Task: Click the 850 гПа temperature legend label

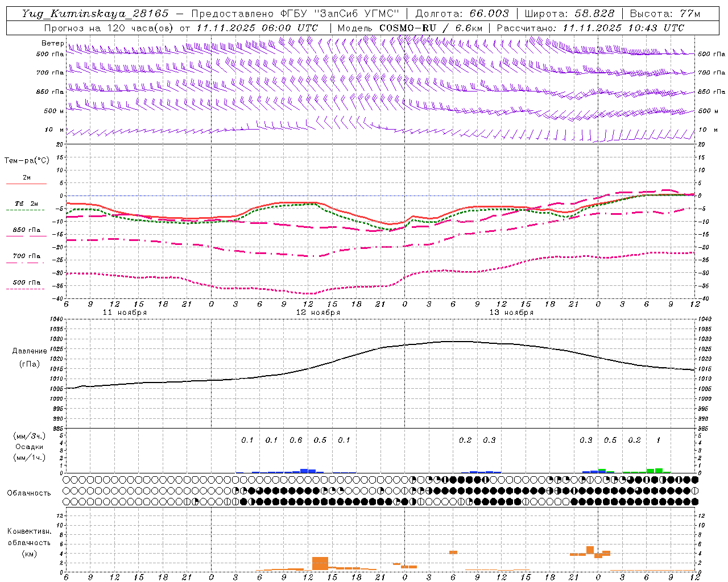Action: coord(27,230)
